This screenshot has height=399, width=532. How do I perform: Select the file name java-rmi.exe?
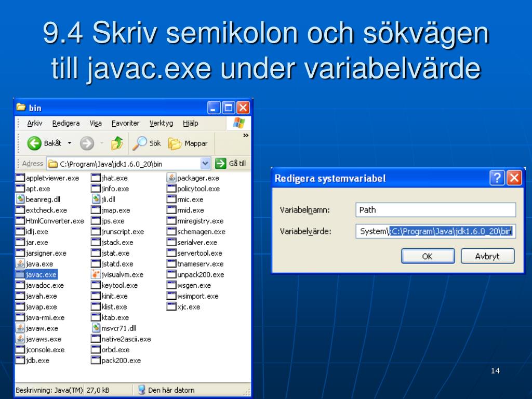(x=45, y=317)
